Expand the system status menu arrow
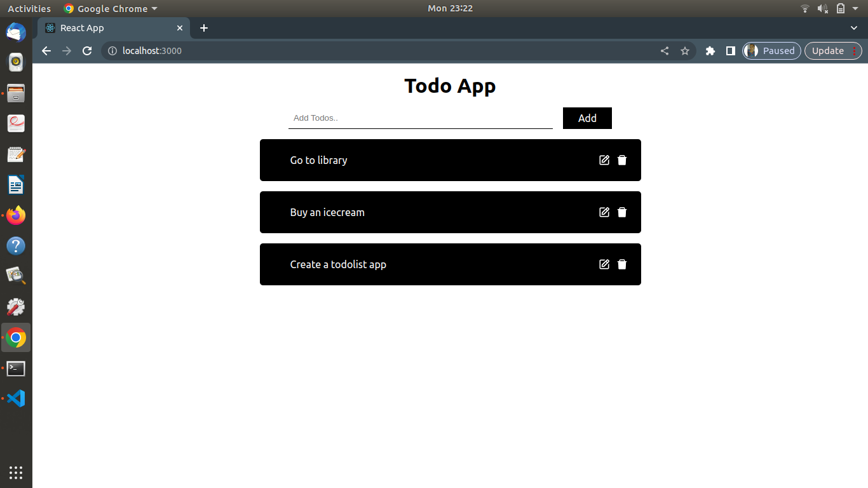Viewport: 868px width, 488px height. (855, 9)
